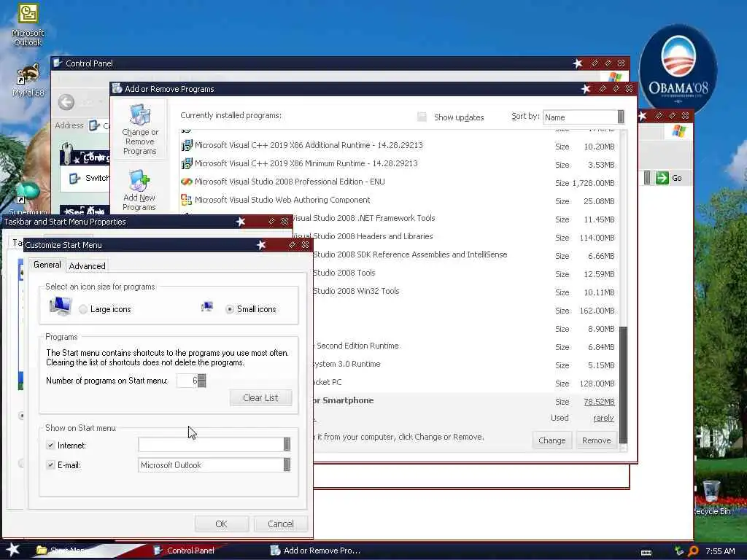Image resolution: width=747 pixels, height=560 pixels.
Task: Click the rarely used link
Action: tap(603, 418)
